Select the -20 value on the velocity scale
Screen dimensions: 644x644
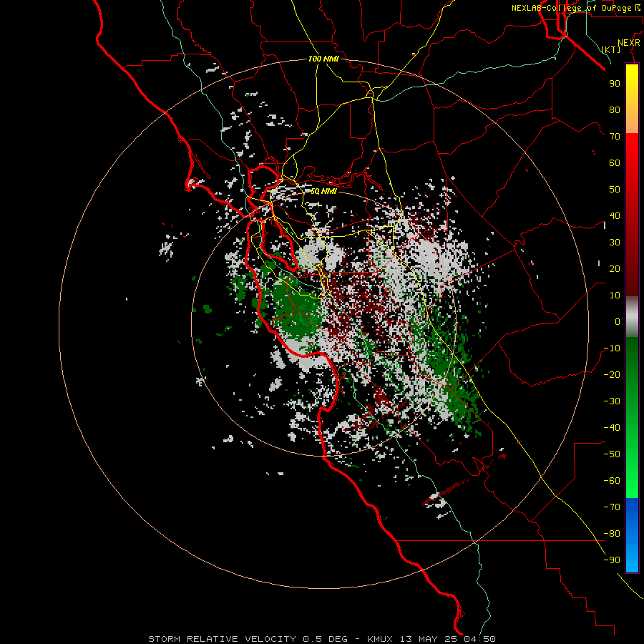pos(612,375)
